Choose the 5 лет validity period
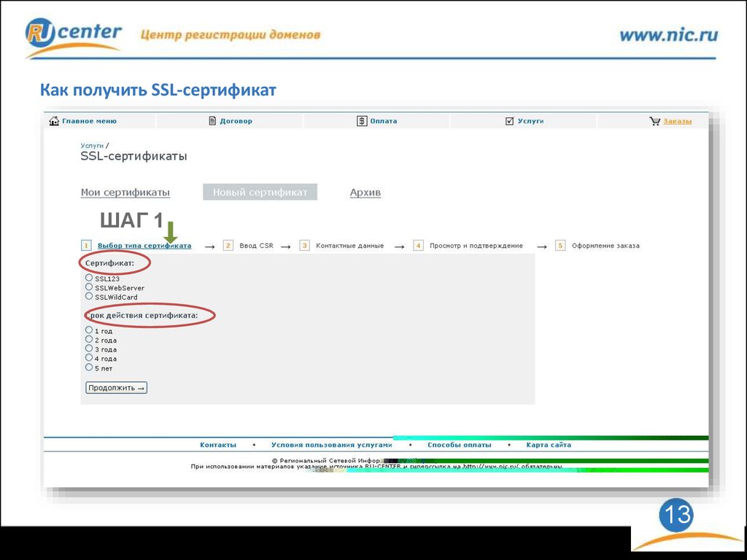This screenshot has width=747, height=560. point(89,367)
